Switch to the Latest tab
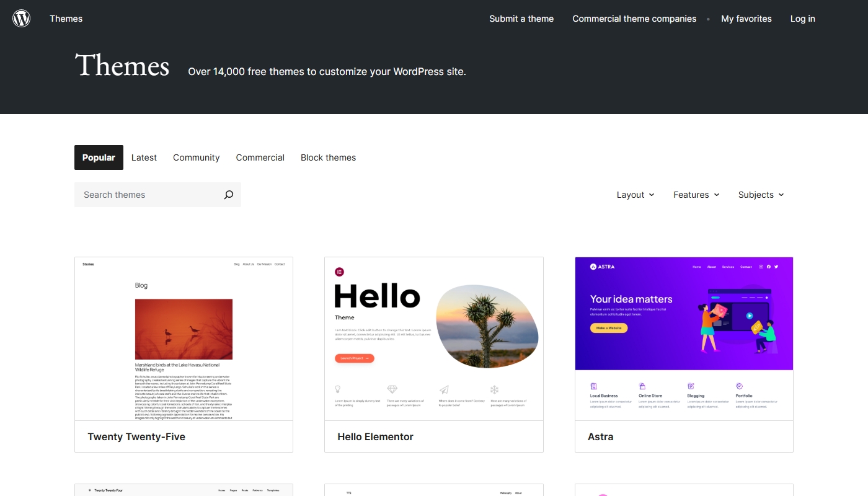Viewport: 868px width, 496px height. 144,157
